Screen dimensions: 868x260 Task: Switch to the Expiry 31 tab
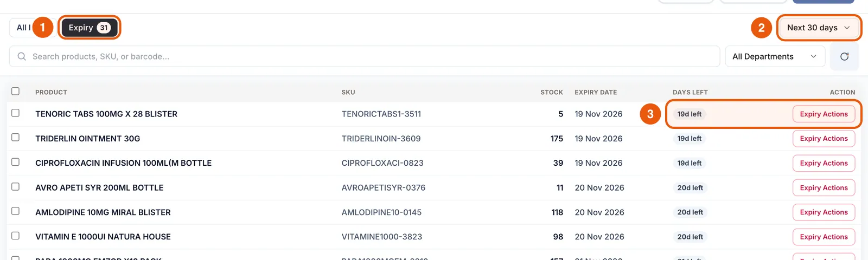[90, 28]
